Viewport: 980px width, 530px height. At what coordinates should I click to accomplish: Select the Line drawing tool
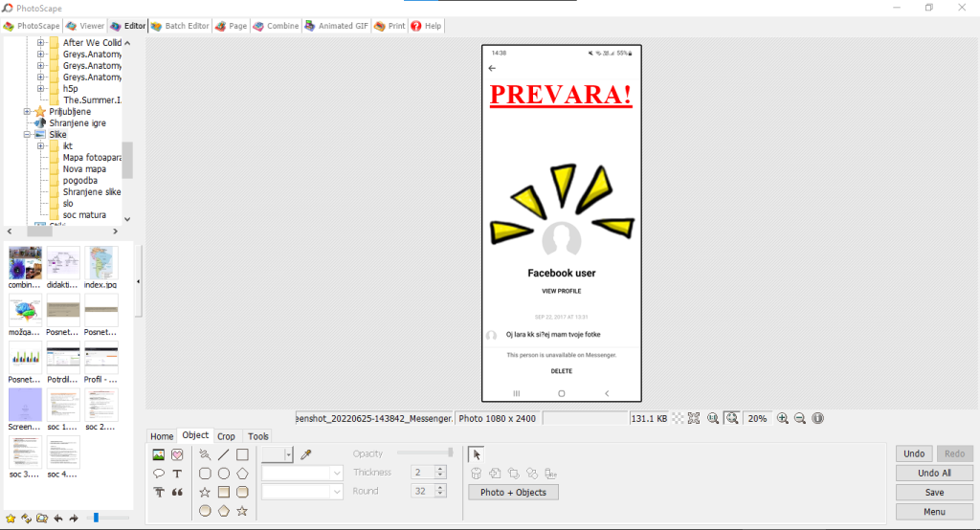coord(223,454)
